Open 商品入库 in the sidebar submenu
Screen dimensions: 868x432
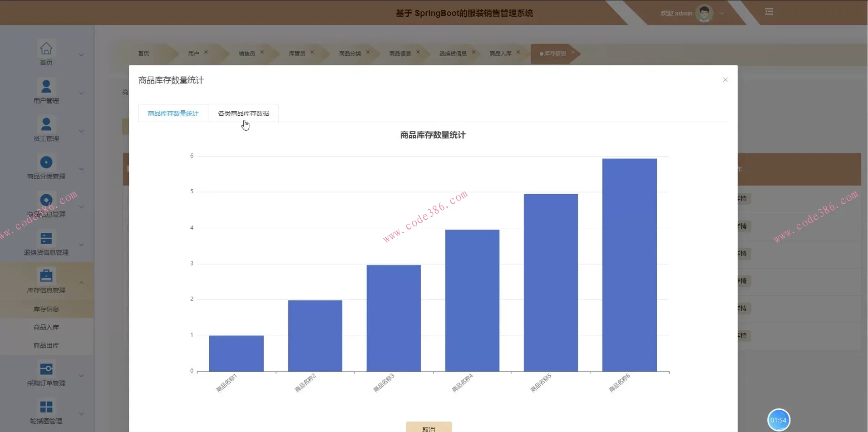[46, 327]
